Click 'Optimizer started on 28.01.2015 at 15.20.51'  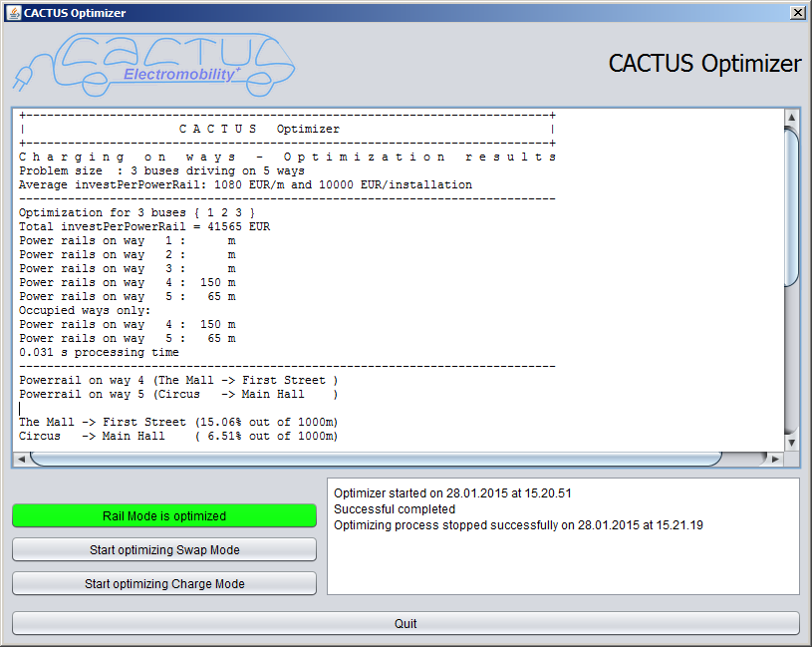452,493
